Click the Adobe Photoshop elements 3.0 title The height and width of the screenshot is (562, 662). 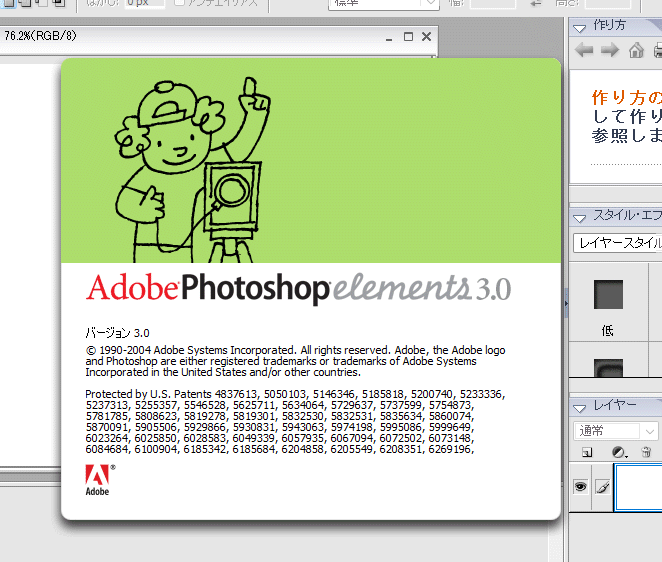click(x=298, y=288)
